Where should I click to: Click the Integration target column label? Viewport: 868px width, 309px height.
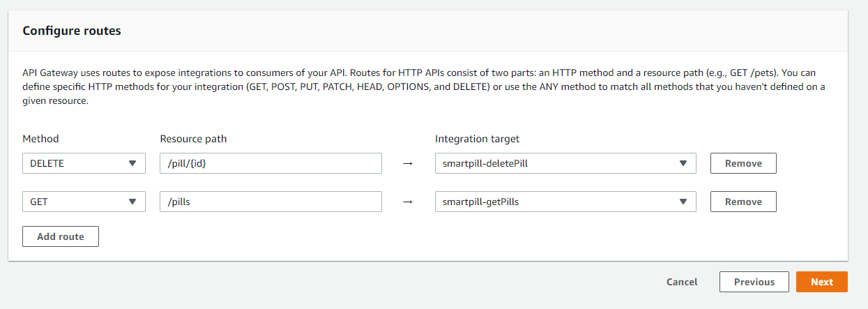(477, 139)
